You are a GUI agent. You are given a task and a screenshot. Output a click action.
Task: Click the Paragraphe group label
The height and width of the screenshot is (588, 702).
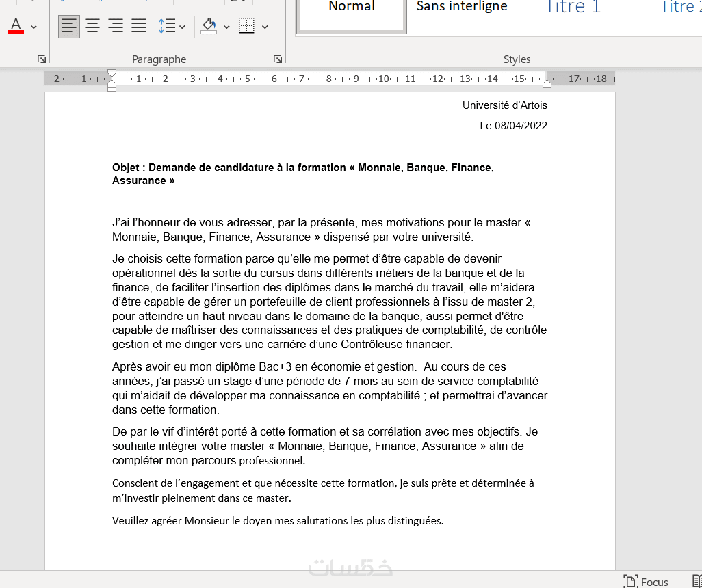coord(159,59)
